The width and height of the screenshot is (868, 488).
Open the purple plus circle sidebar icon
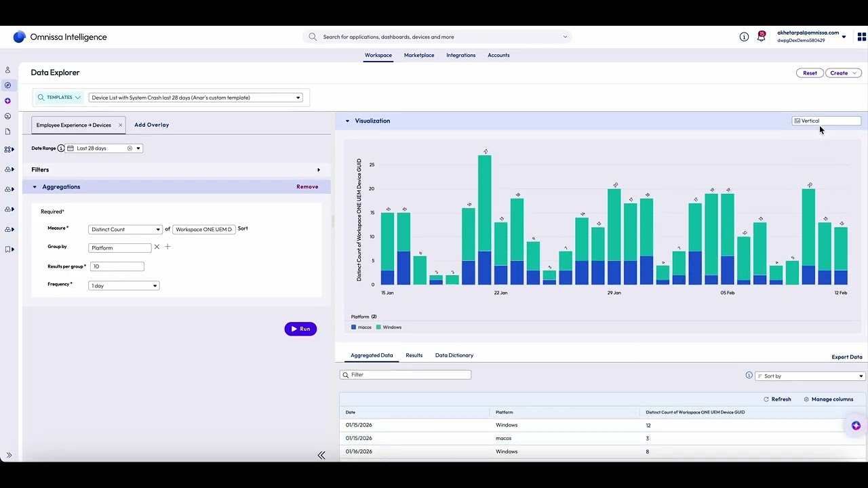pyautogui.click(x=8, y=101)
